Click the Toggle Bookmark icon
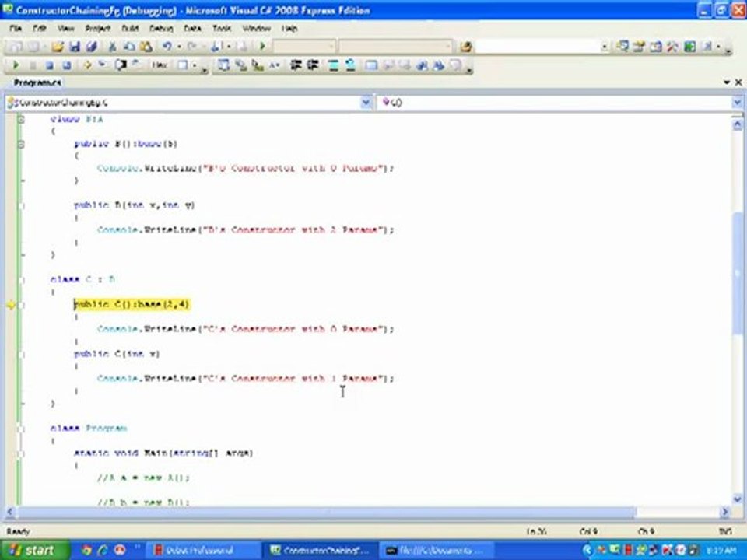Viewport: 747px width, 560px height. click(x=371, y=65)
